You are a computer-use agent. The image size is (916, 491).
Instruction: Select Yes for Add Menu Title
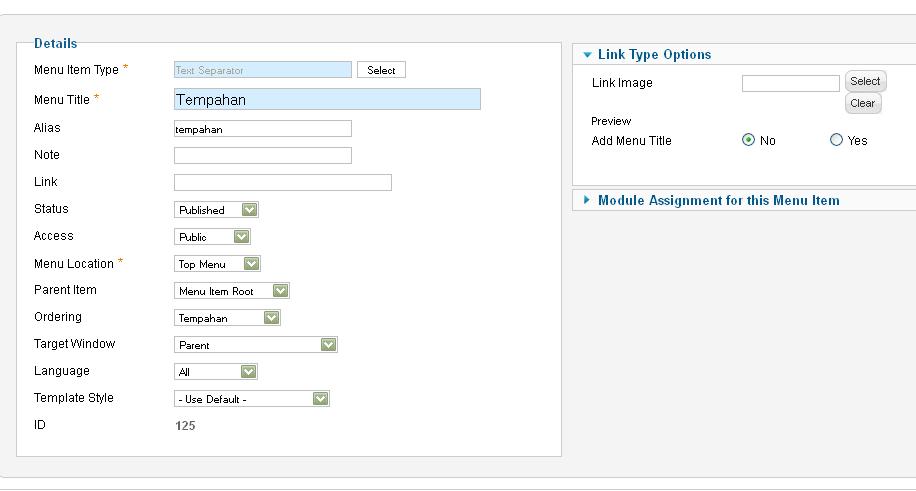836,140
